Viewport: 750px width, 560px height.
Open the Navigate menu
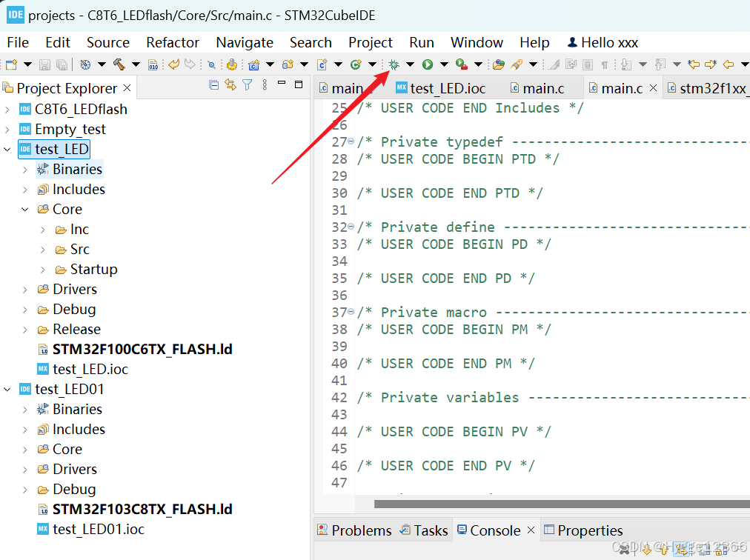(245, 42)
